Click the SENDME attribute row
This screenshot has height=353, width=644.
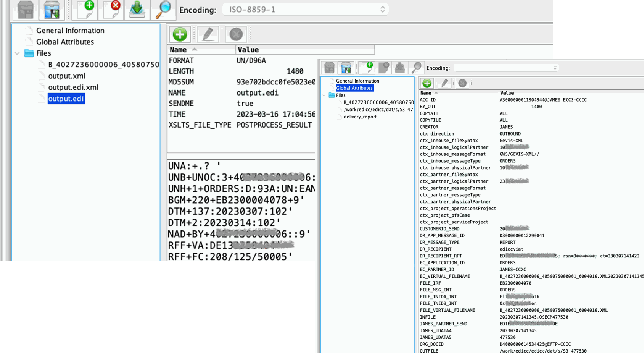click(x=241, y=103)
